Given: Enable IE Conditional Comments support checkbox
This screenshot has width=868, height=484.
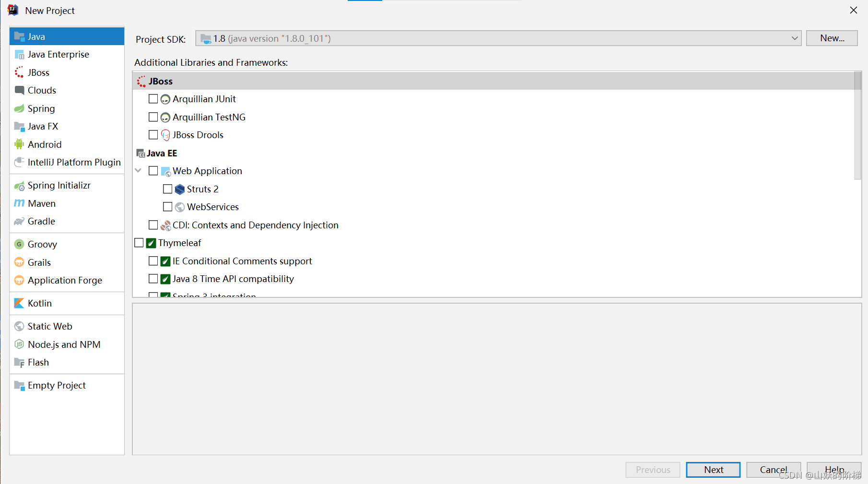Looking at the screenshot, I should pyautogui.click(x=153, y=261).
